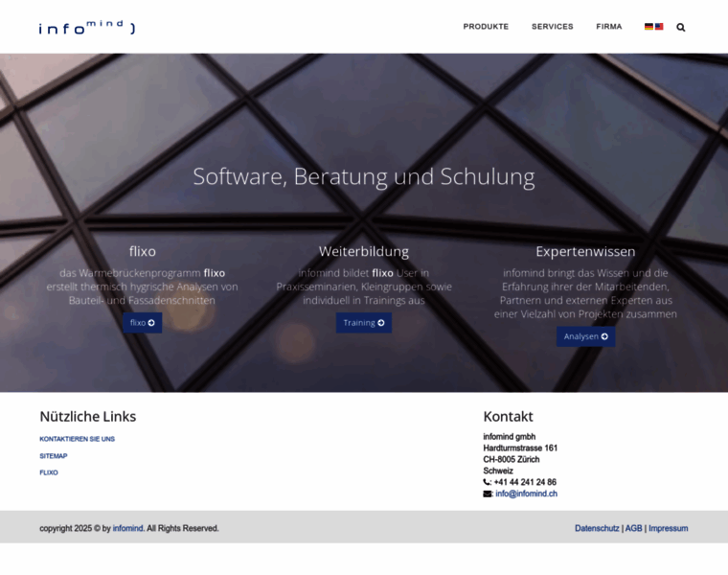This screenshot has width=728, height=575.
Task: Open the FLIXO footer link
Action: pos(49,472)
